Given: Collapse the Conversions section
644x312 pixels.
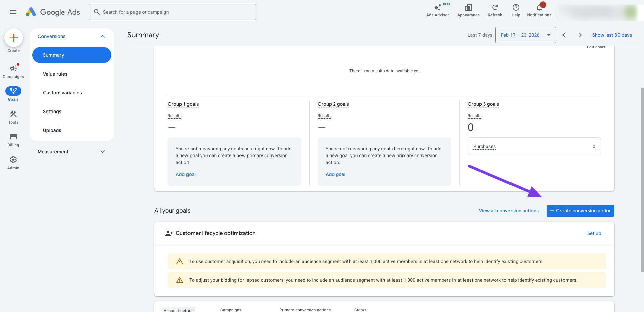Looking at the screenshot, I should [x=103, y=36].
